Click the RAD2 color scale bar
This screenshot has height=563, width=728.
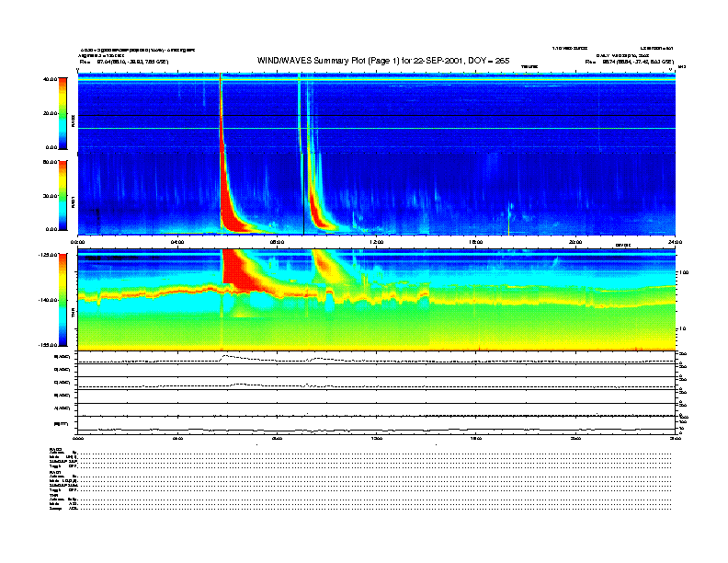(63, 113)
